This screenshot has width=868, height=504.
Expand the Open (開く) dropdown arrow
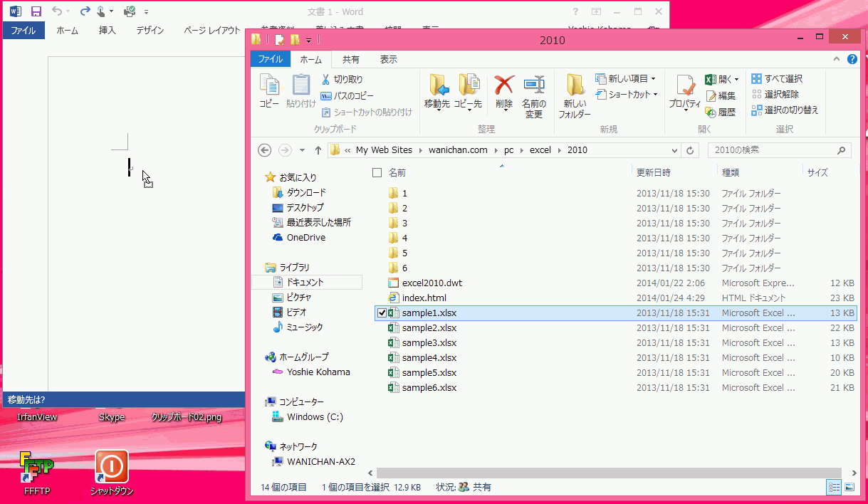click(736, 80)
